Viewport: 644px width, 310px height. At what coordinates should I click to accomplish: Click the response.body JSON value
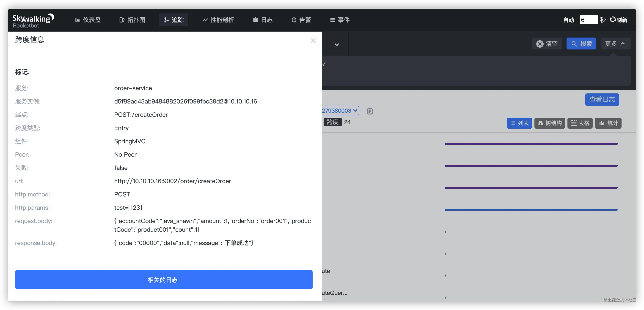(184, 243)
